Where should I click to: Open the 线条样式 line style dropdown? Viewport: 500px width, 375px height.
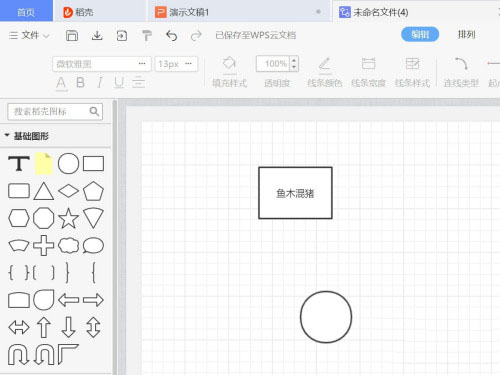coord(412,72)
